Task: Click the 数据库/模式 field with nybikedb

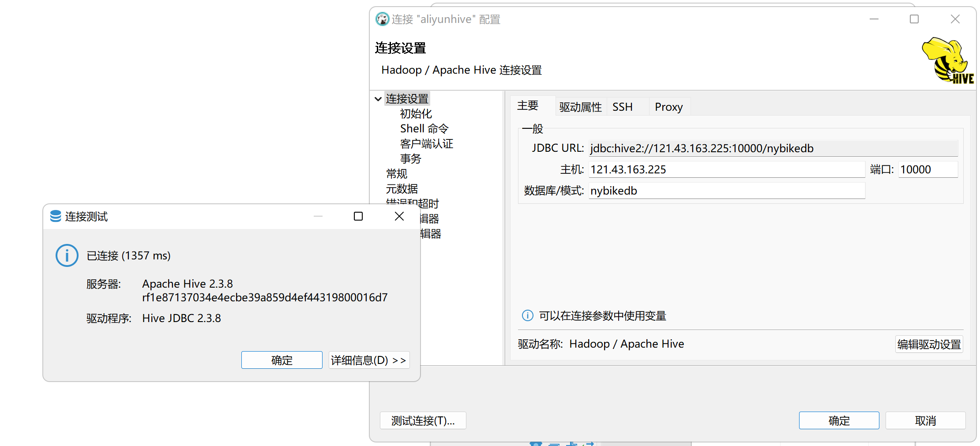Action: tap(727, 191)
